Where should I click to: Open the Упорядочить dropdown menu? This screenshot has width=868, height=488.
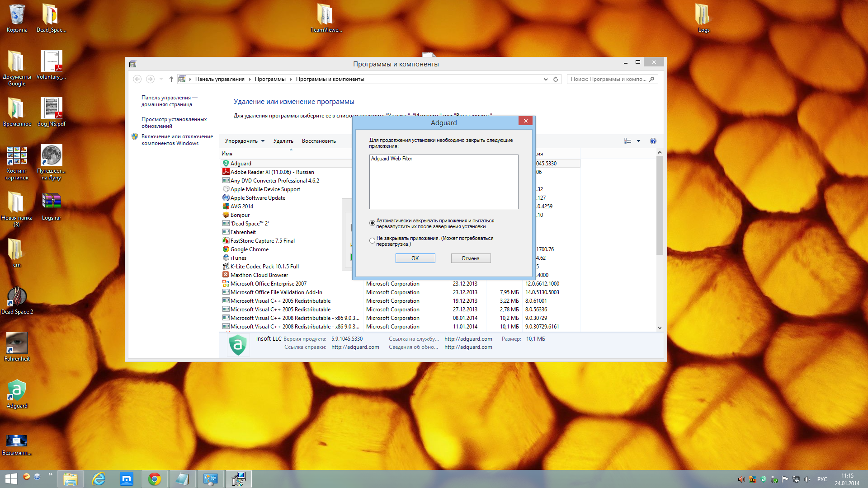[x=245, y=141]
